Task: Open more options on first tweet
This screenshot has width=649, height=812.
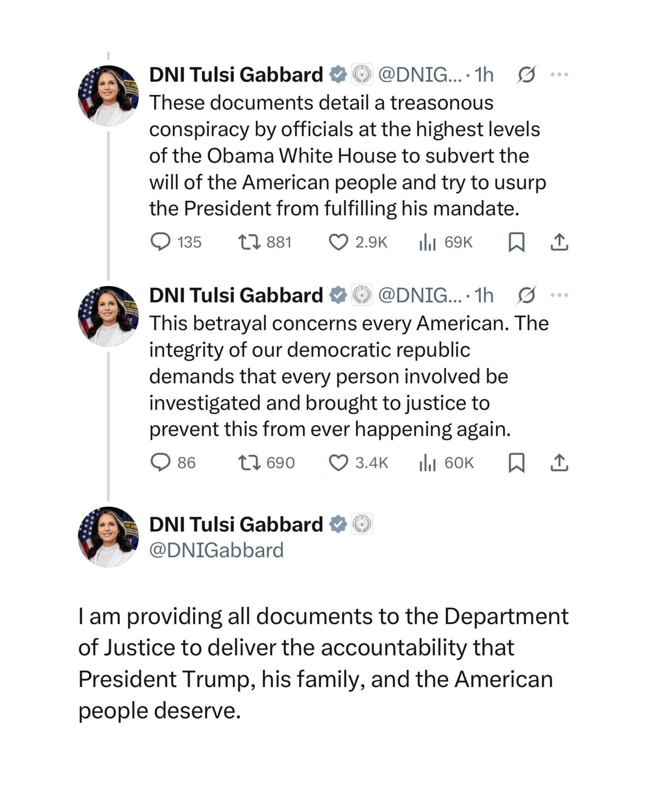Action: (559, 74)
